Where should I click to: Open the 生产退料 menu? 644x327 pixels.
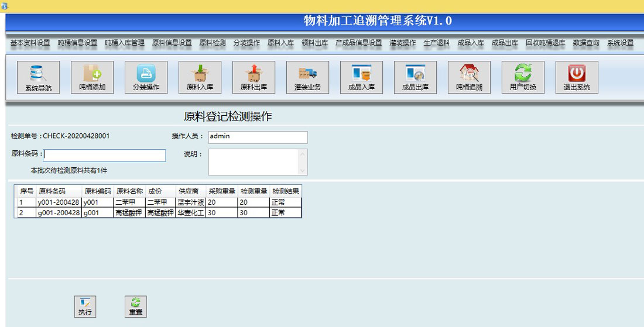coord(437,43)
